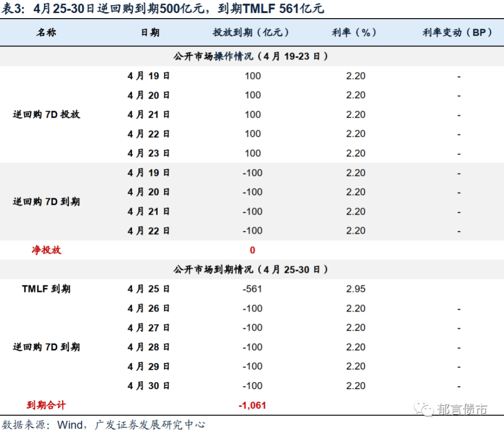Click the date cell 4月26日
The height and width of the screenshot is (432, 504).
coord(149,308)
